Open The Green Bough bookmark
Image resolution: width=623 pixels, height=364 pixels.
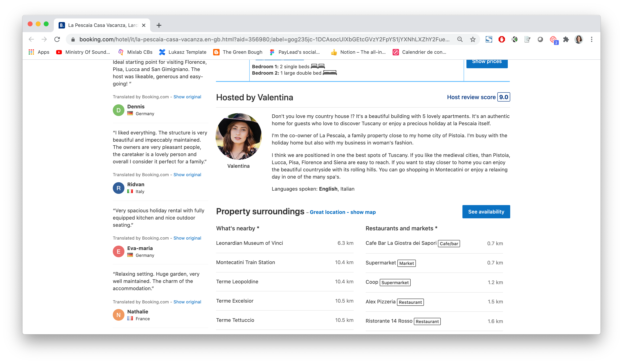tap(238, 52)
